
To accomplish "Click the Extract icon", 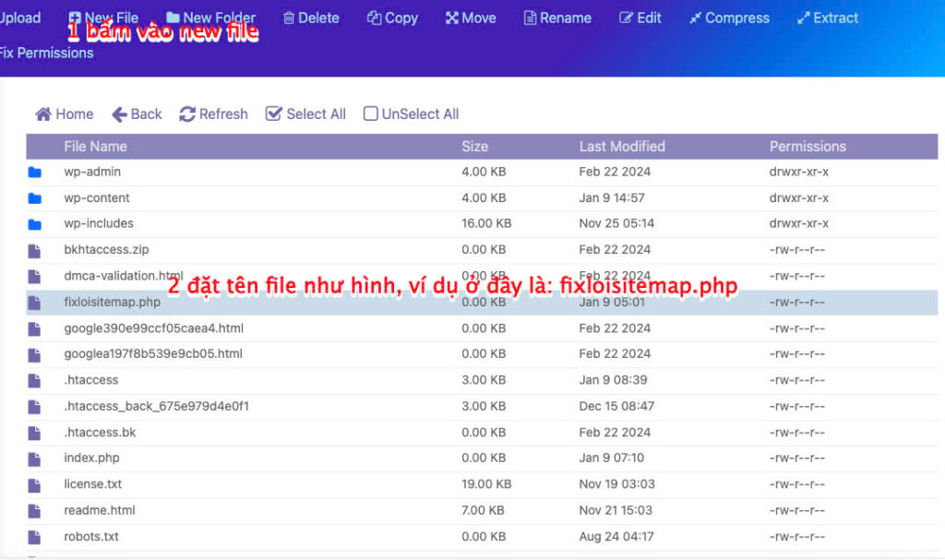I will click(804, 18).
